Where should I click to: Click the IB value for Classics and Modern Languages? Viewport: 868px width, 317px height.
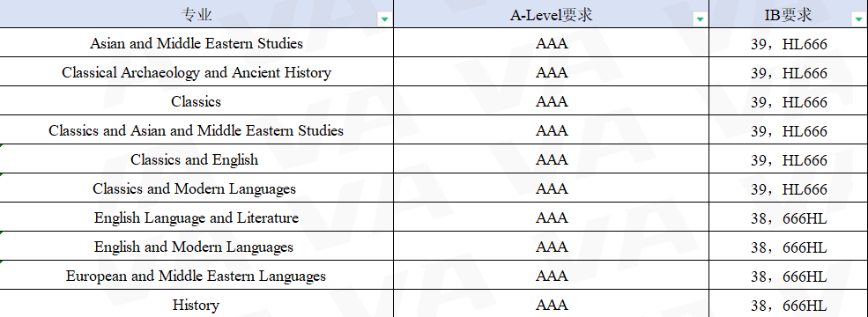pyautogui.click(x=789, y=189)
